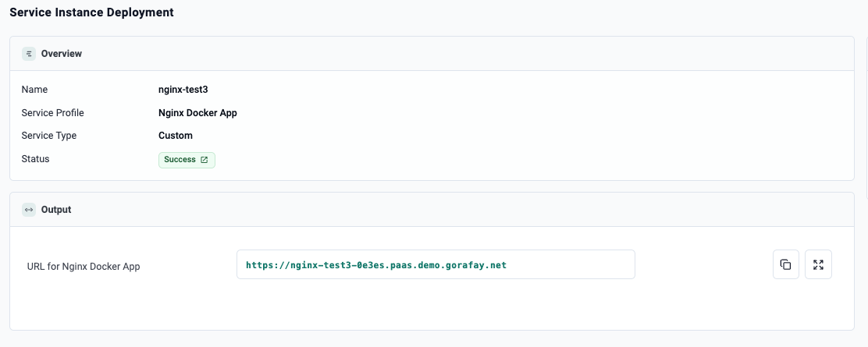Click the Nginx Docker App service profile value
Viewport: 868px width, 347px height.
(197, 113)
